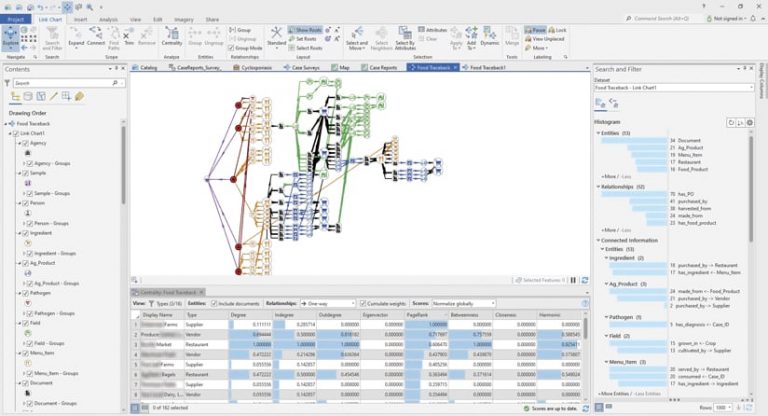Open the Dataset dropdown in Search and Filter

[674, 88]
